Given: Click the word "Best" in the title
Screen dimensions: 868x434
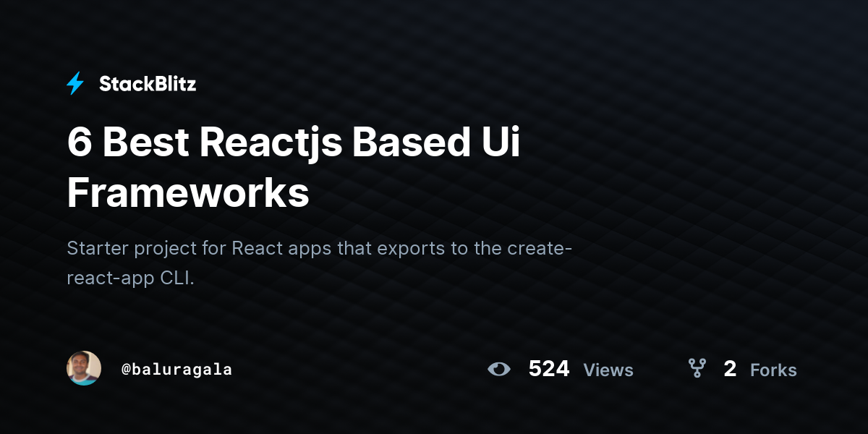Looking at the screenshot, I should (145, 142).
